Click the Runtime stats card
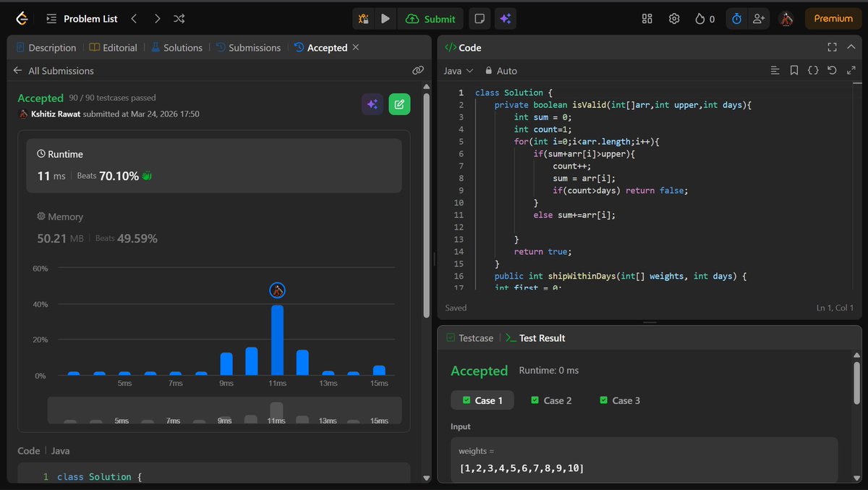The width and height of the screenshot is (868, 490). tap(214, 166)
